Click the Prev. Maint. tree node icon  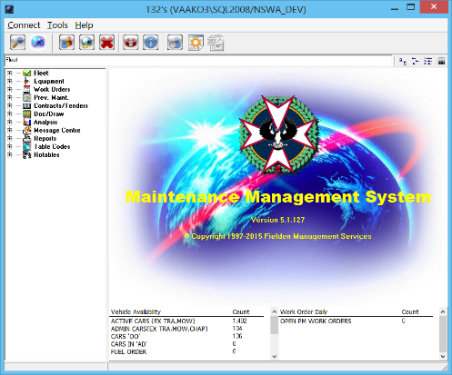(27, 97)
